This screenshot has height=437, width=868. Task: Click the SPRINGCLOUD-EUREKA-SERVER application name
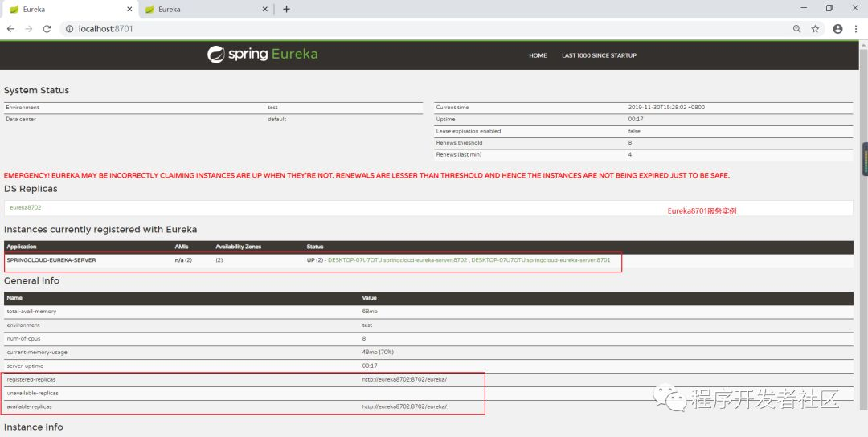pyautogui.click(x=51, y=260)
